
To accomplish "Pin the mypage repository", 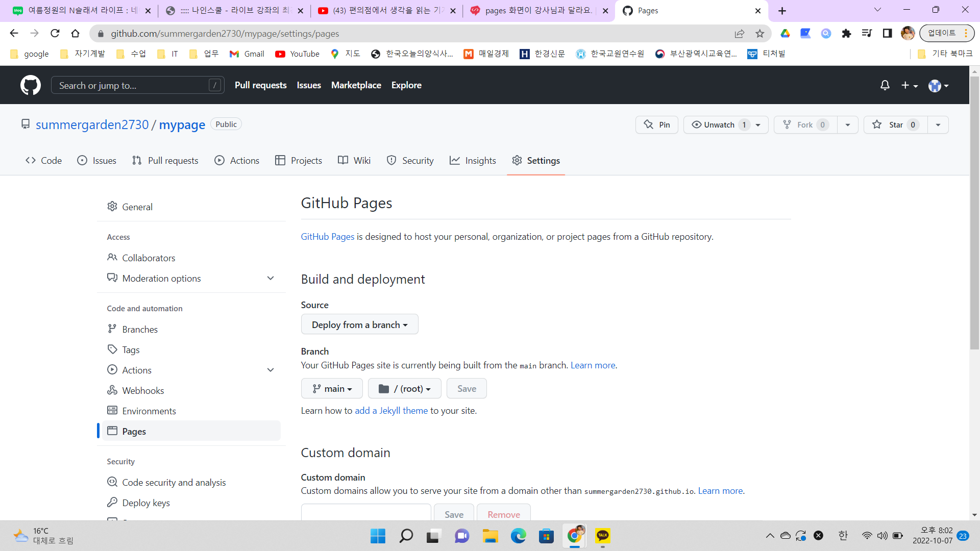I will 657,125.
